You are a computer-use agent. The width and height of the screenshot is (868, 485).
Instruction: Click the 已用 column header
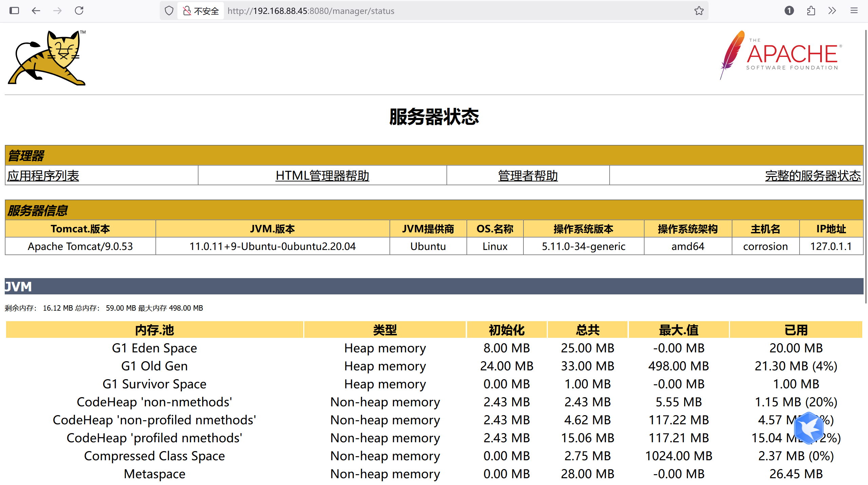click(796, 330)
